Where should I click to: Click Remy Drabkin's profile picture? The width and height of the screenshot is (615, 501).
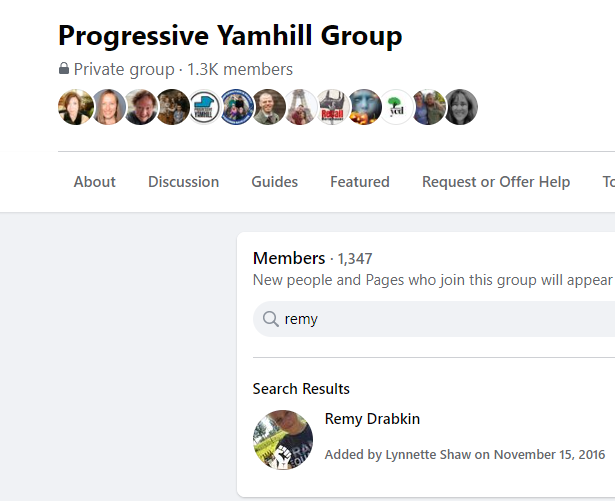pyautogui.click(x=283, y=440)
